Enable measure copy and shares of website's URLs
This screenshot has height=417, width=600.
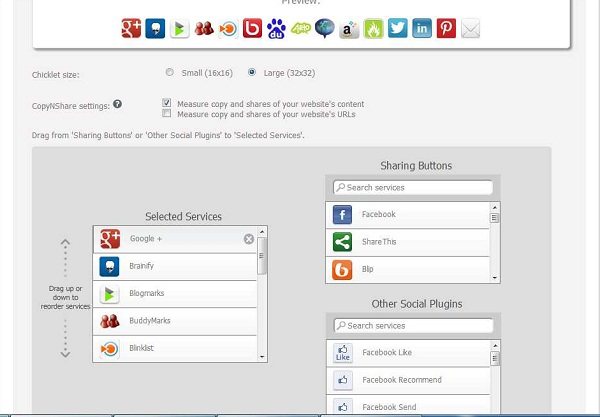(166, 113)
